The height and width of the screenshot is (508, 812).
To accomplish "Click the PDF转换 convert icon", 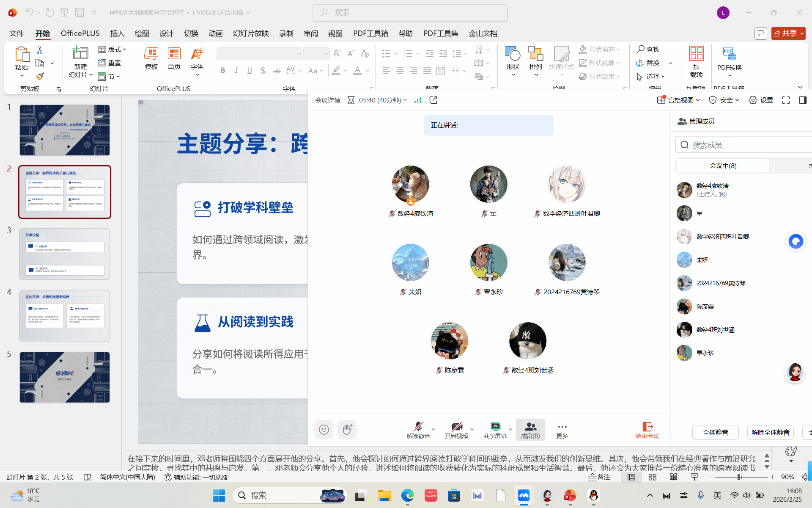I will point(730,54).
